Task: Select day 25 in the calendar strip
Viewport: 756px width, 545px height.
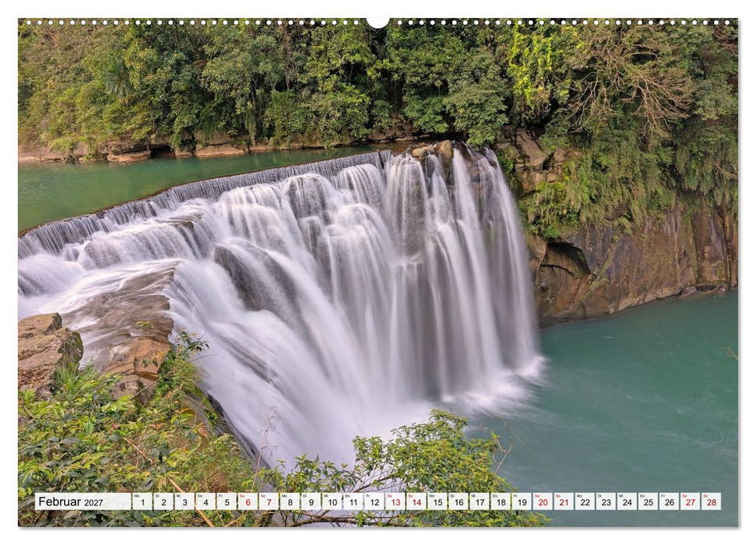Action: point(649,501)
